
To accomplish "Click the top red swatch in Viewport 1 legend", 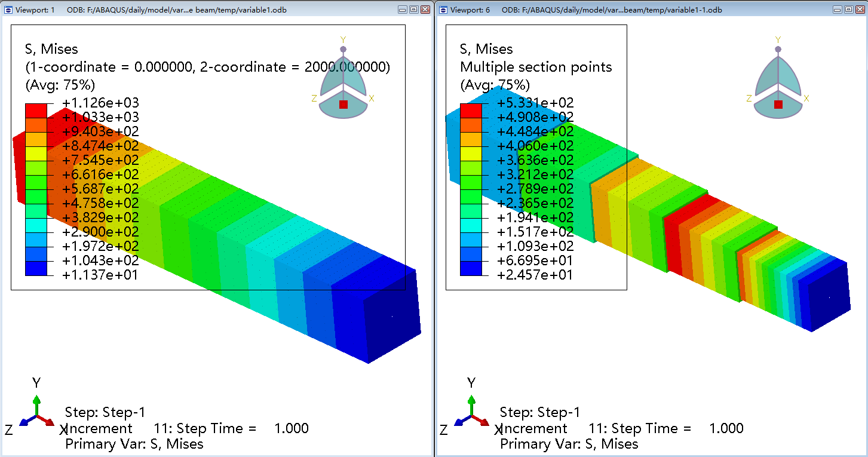I will click(35, 110).
